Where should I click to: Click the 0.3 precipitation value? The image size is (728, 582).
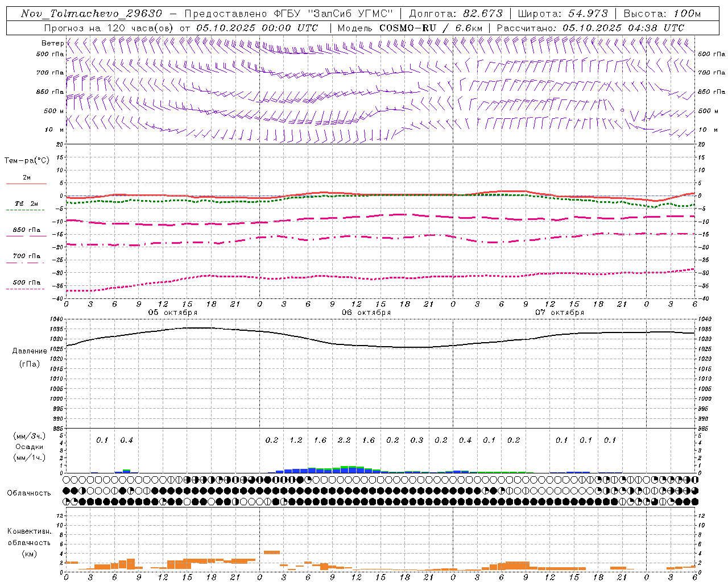click(417, 440)
